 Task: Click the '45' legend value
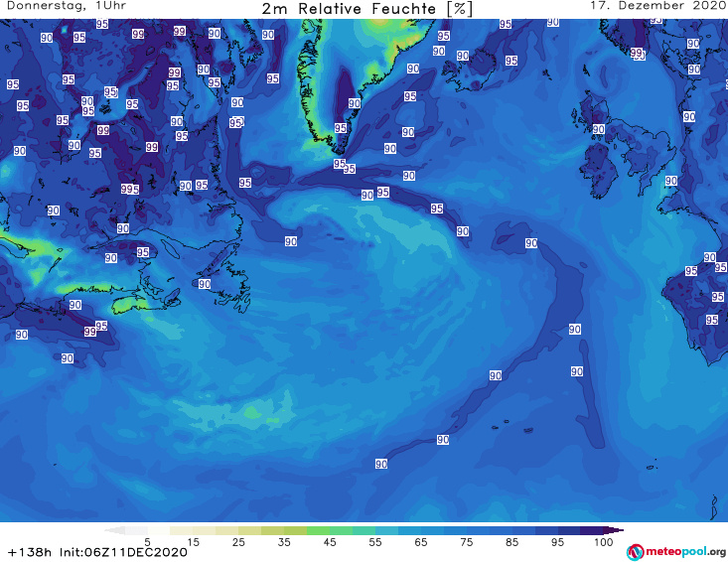[330, 542]
